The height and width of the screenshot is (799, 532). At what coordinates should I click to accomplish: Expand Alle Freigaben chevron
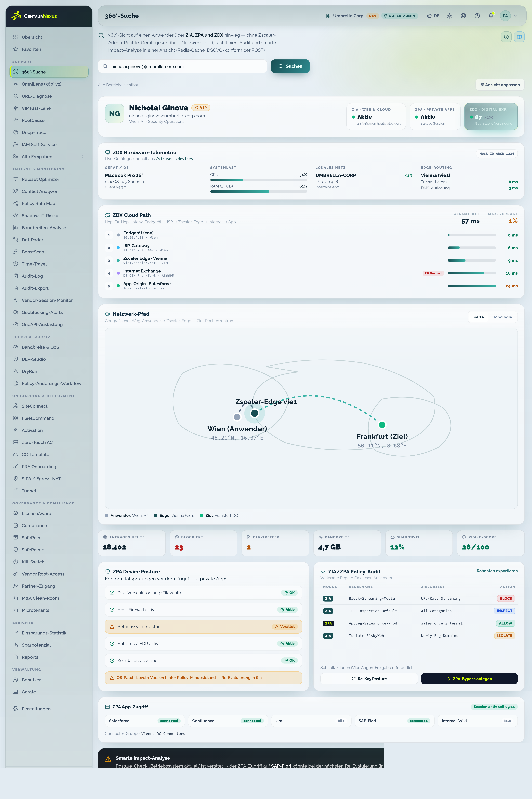click(x=82, y=156)
